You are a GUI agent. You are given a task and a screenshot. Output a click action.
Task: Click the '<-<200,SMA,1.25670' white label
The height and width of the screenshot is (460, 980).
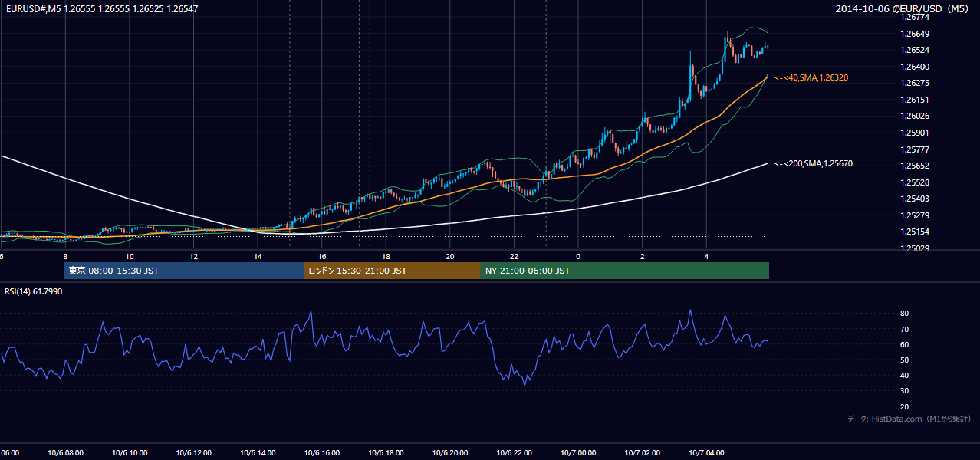pos(813,163)
